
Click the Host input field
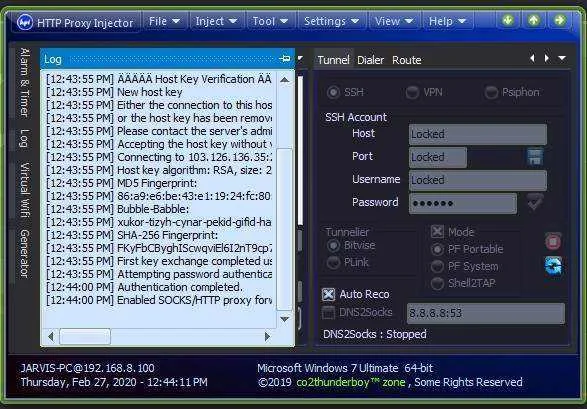click(477, 134)
